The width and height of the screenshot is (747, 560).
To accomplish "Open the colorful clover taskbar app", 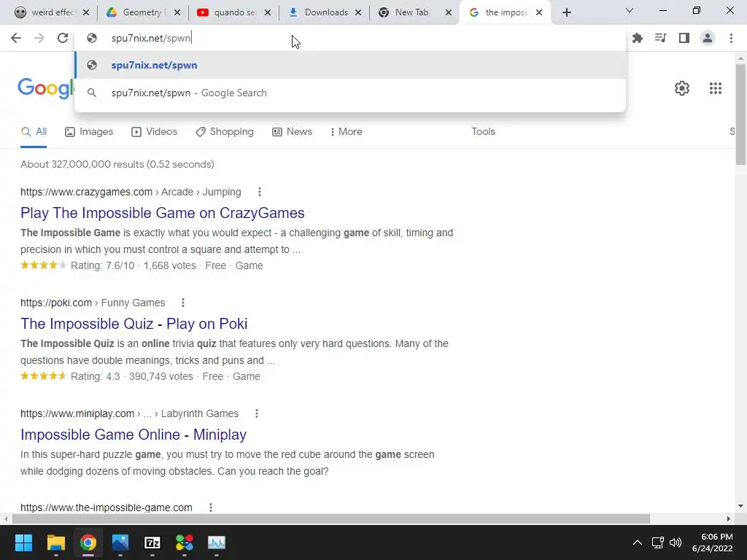I will point(185,542).
